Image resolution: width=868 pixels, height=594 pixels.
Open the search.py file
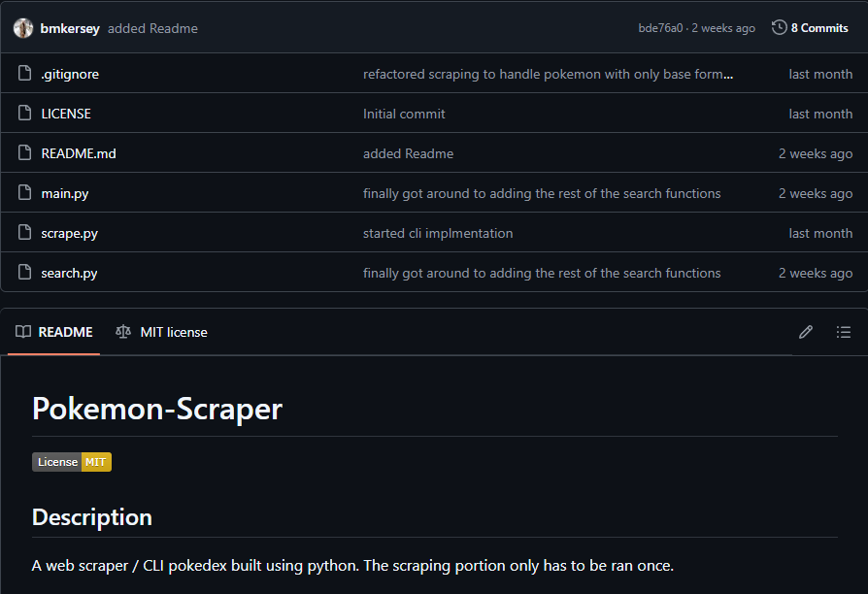[x=69, y=274]
